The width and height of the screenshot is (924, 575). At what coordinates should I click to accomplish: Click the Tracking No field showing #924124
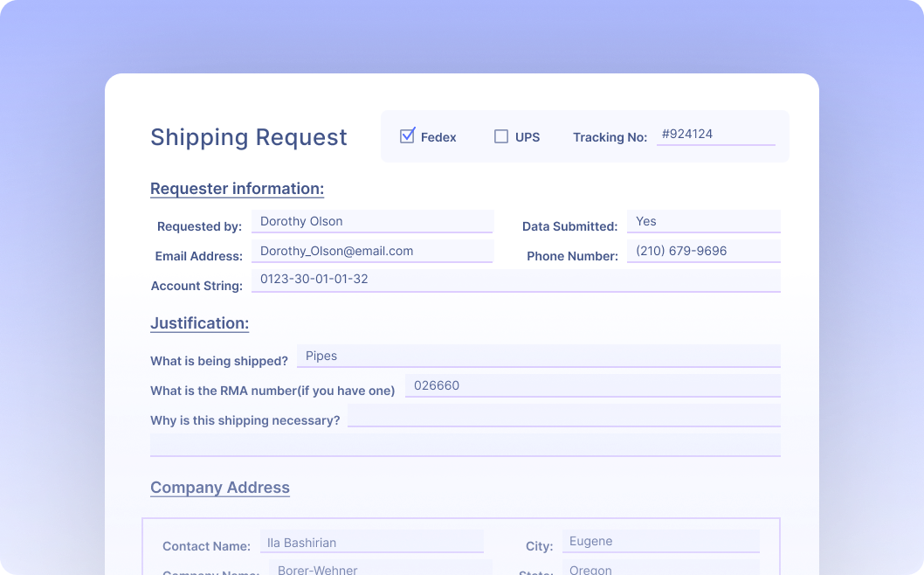[x=716, y=134]
